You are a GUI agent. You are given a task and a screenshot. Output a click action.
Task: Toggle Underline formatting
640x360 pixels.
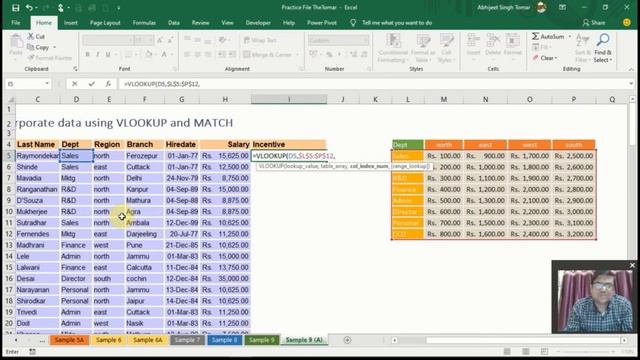108,54
